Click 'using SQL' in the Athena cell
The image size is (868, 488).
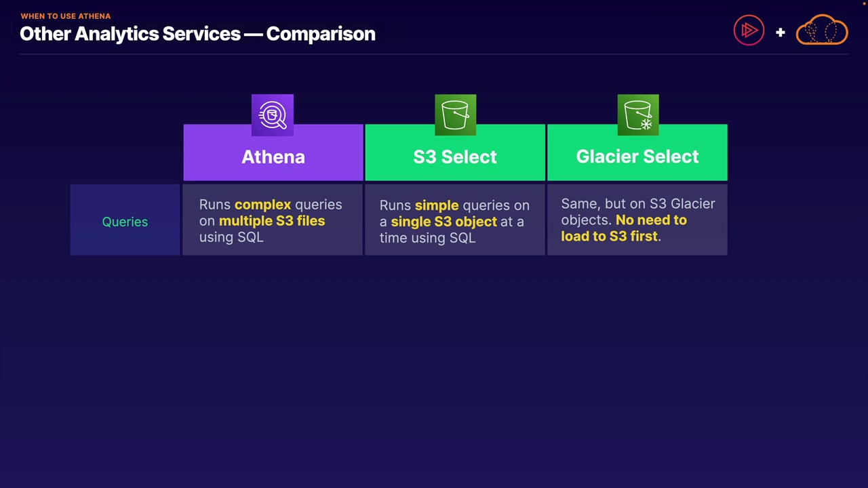point(231,237)
